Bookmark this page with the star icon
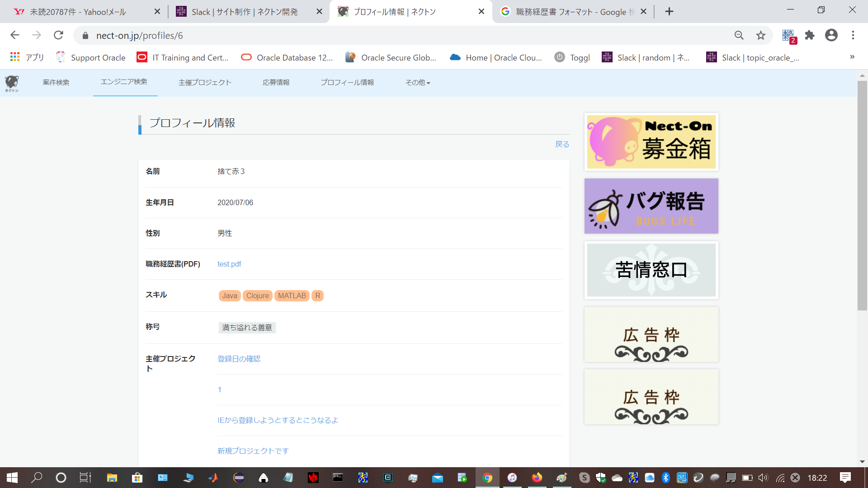Image resolution: width=868 pixels, height=488 pixels. (761, 35)
